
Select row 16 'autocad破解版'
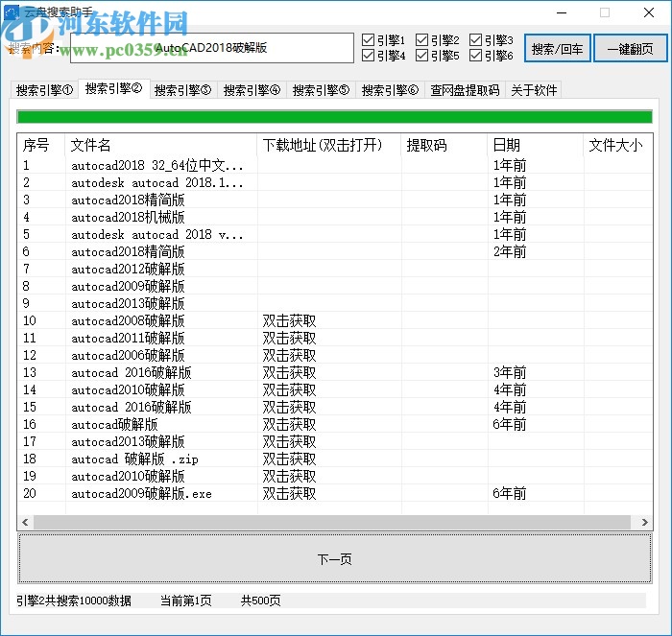[335, 424]
